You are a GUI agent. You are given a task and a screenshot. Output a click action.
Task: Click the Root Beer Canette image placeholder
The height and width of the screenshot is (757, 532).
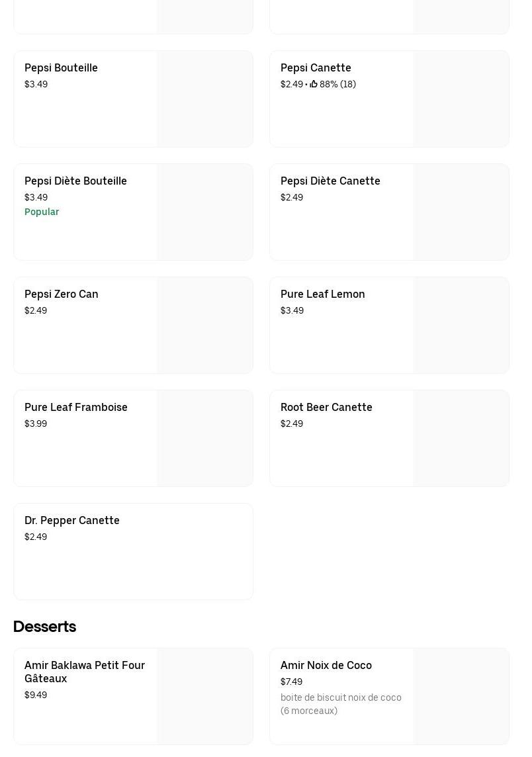[x=461, y=439]
